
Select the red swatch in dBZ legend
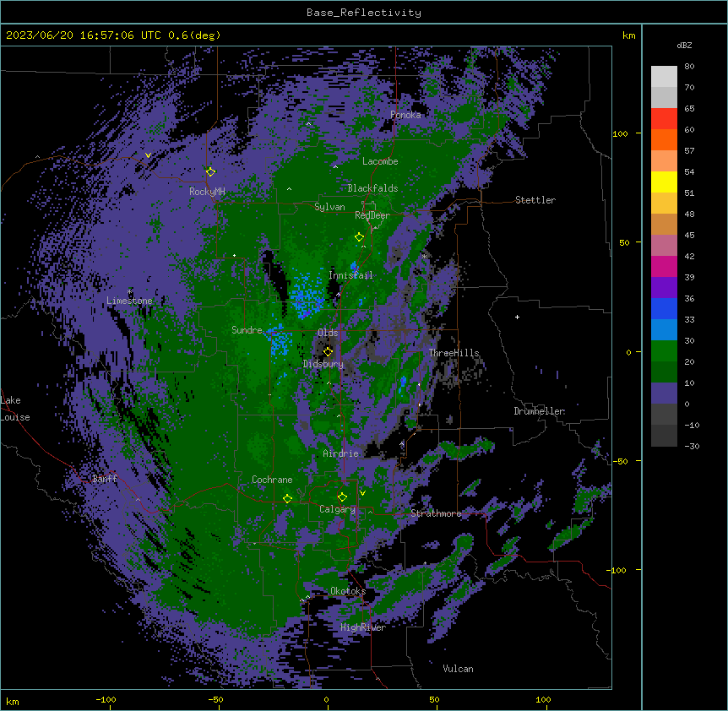[x=664, y=119]
